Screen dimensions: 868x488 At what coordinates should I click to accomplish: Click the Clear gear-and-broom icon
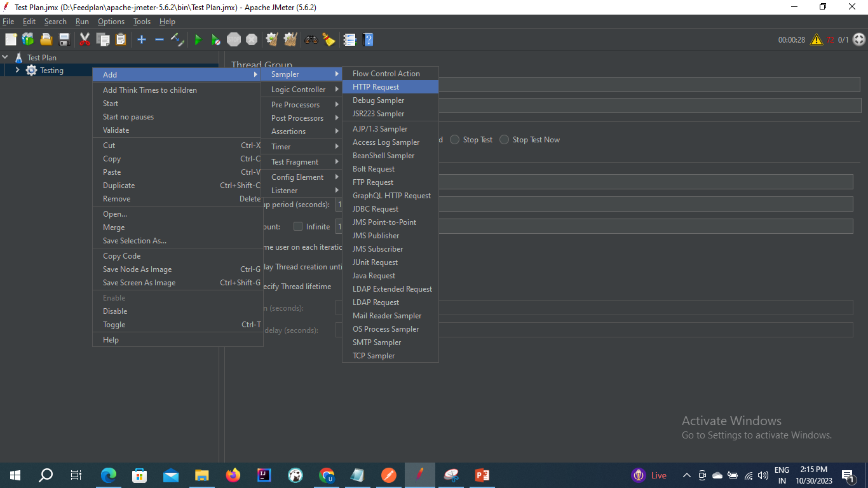[x=272, y=39]
